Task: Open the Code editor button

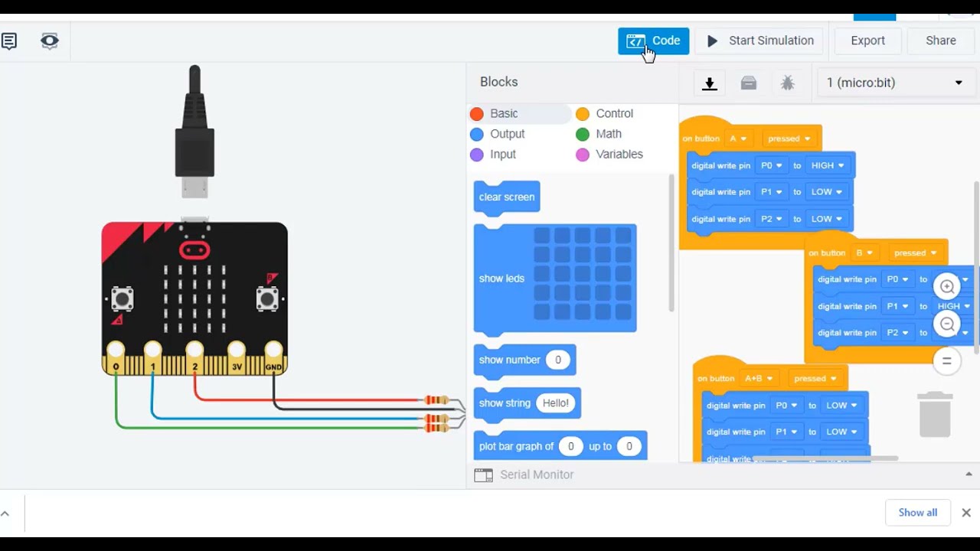Action: click(653, 41)
